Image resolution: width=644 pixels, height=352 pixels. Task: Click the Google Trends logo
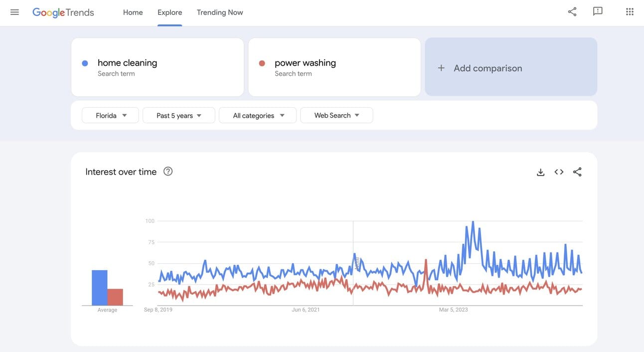click(x=63, y=12)
